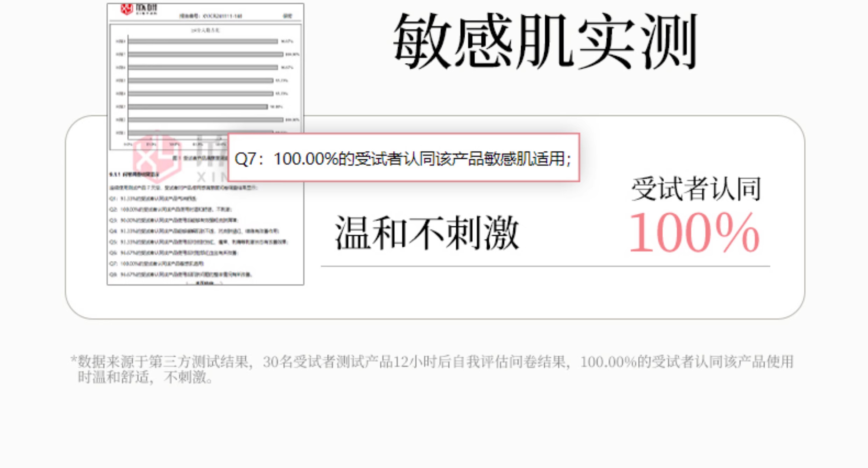Click the Q6 result line in the report

coord(174,253)
